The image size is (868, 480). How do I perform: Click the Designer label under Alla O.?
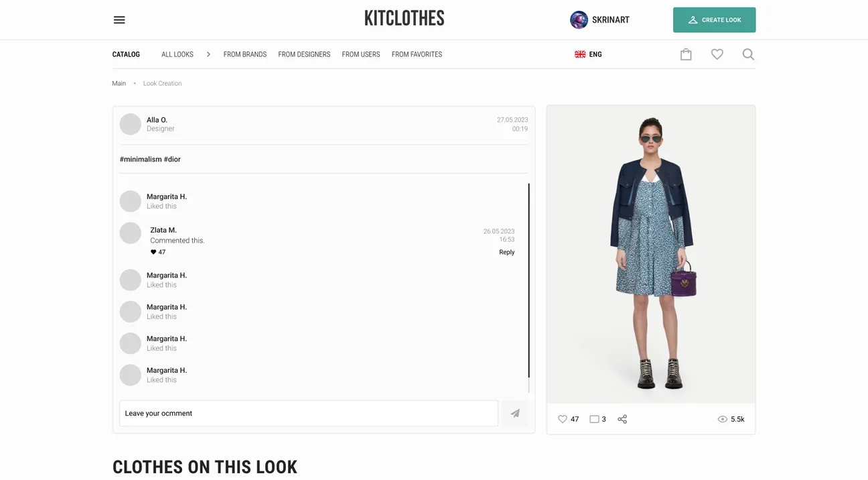coord(161,129)
